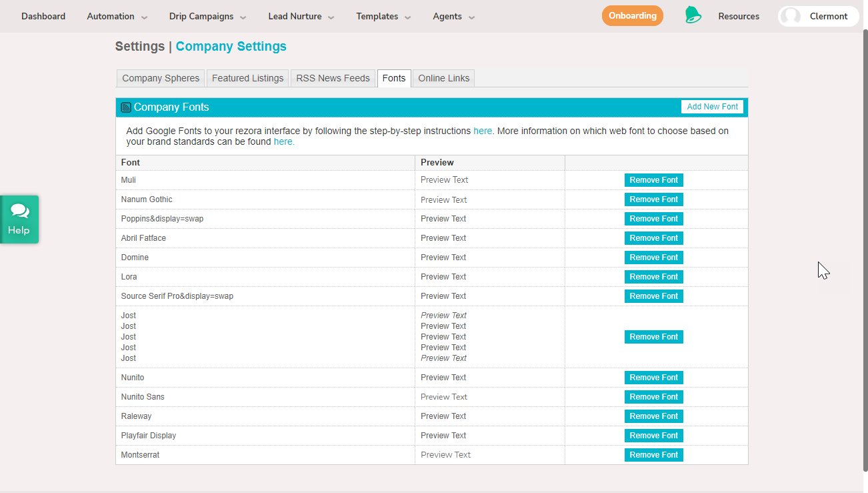Click the Clermont user avatar icon

(x=791, y=16)
